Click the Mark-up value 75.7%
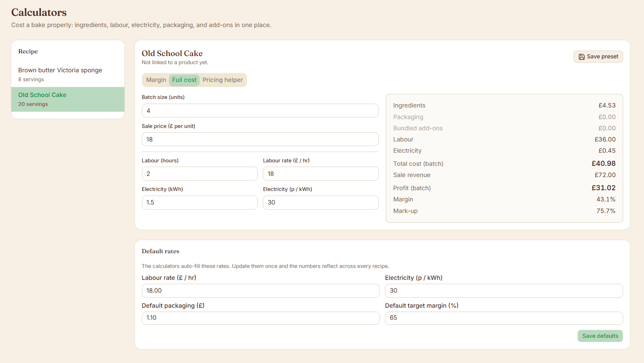Screen dimensions: 644x363 [606, 211]
